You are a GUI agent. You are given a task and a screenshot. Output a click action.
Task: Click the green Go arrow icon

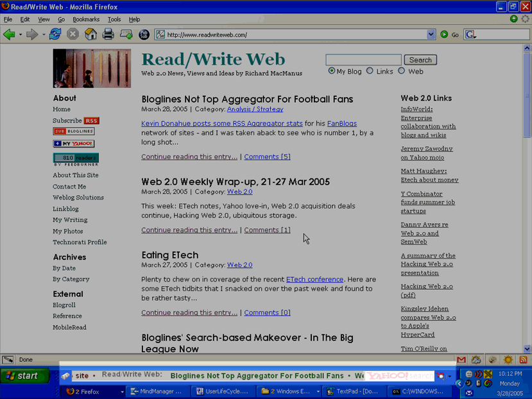(444, 34)
